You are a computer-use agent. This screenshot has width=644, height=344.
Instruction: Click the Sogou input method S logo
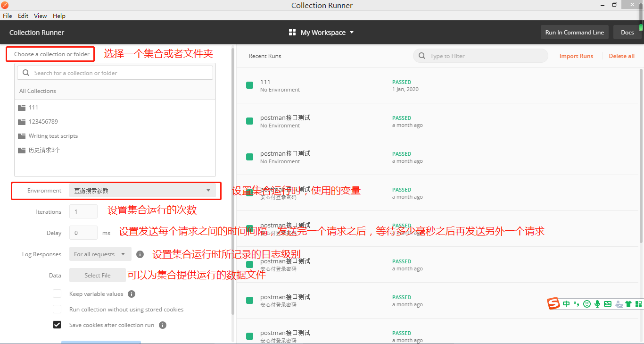tap(553, 304)
